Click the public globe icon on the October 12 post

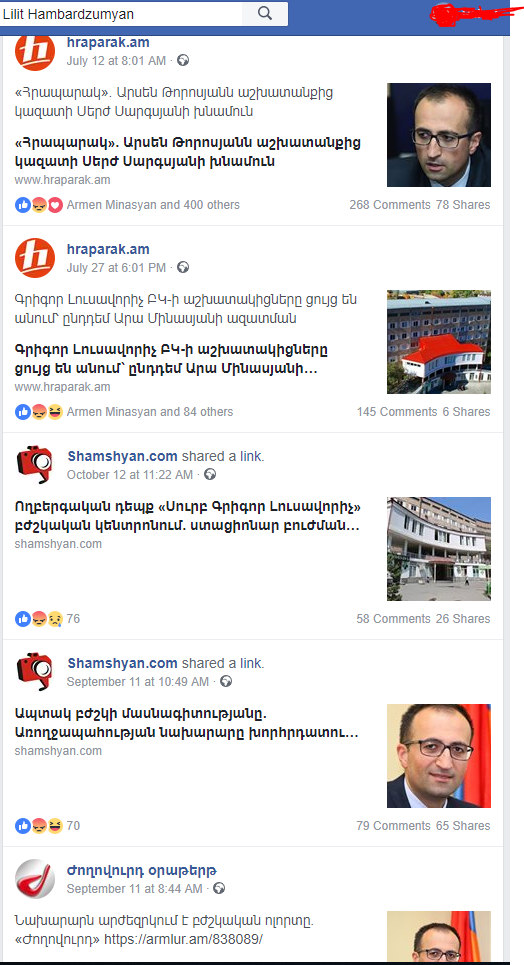click(x=210, y=474)
